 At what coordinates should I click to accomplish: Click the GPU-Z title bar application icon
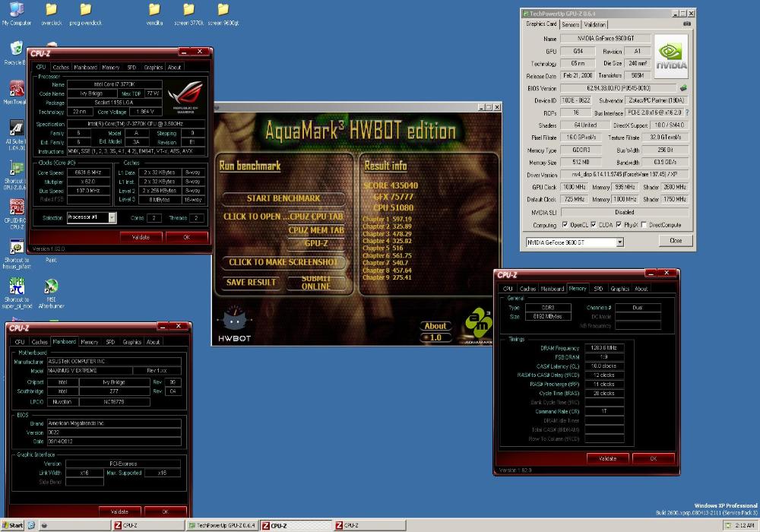525,14
